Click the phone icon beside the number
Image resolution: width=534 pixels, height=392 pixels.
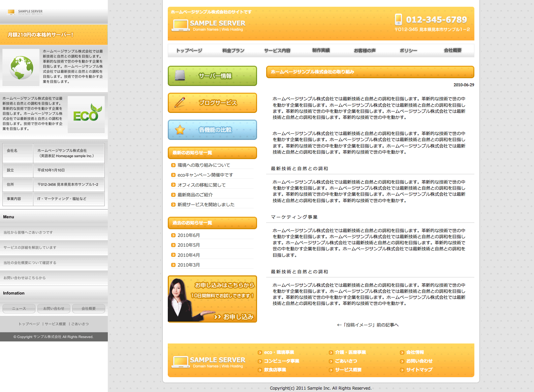[x=398, y=20]
